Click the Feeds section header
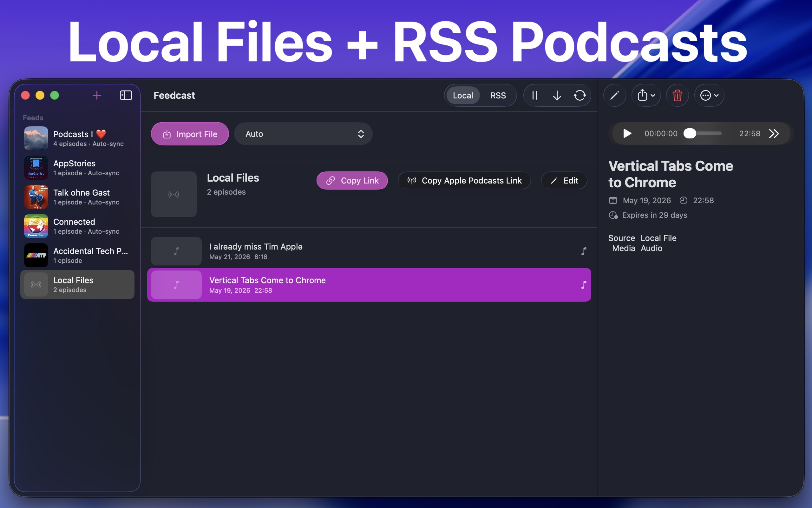Viewport: 812px width, 508px height. coord(33,117)
